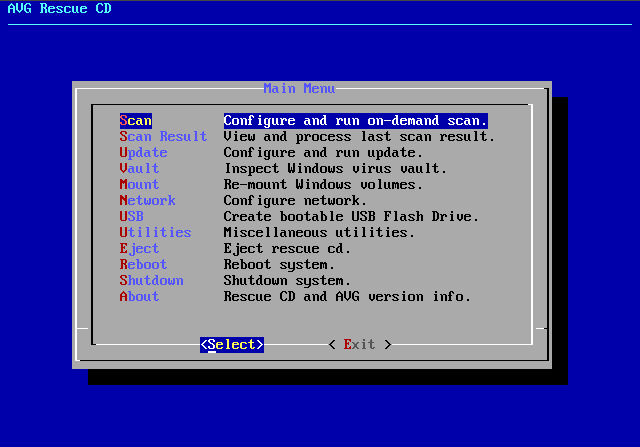Click 'Reboot system.' description
The width and height of the screenshot is (640, 447).
click(x=279, y=264)
